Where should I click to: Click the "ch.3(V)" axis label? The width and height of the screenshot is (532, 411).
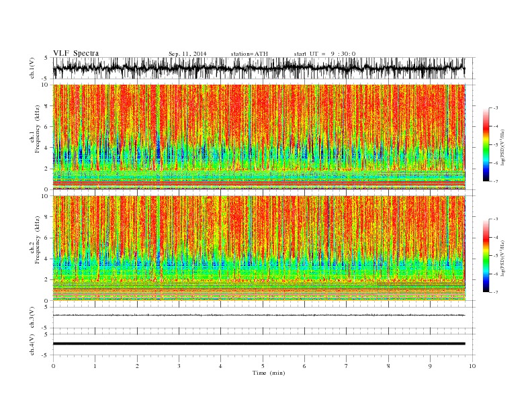click(32, 318)
